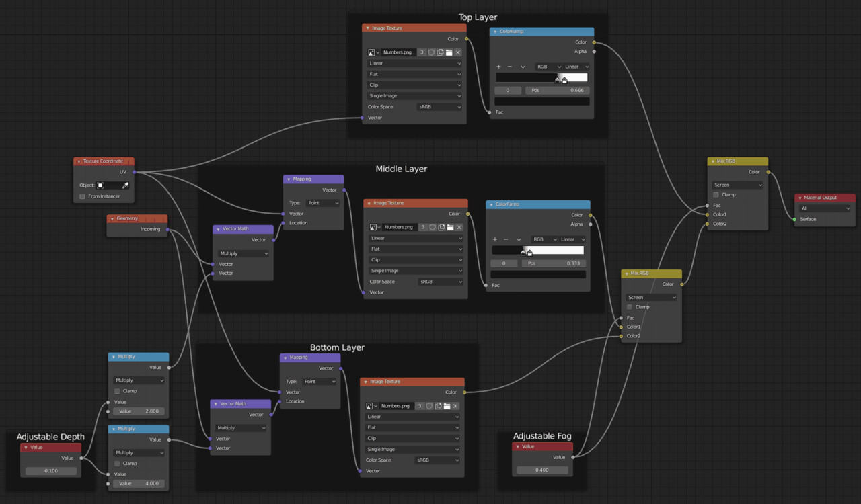861x504 pixels.
Task: Open the ColorRamp specials chevron menu
Action: click(x=522, y=67)
